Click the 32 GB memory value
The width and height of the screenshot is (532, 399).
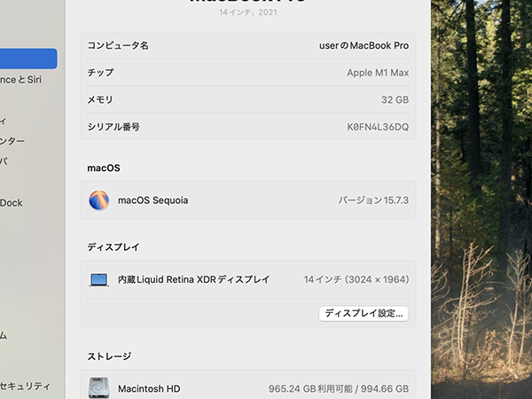click(395, 100)
